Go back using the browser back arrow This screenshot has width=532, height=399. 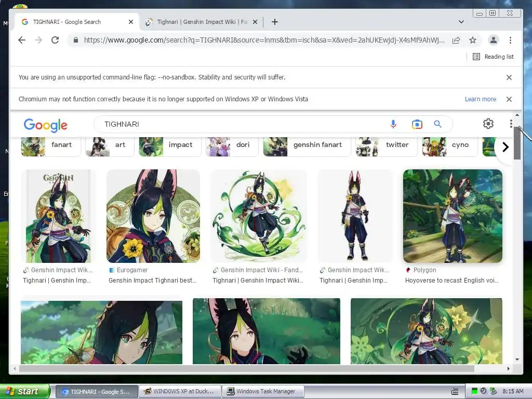pos(22,40)
